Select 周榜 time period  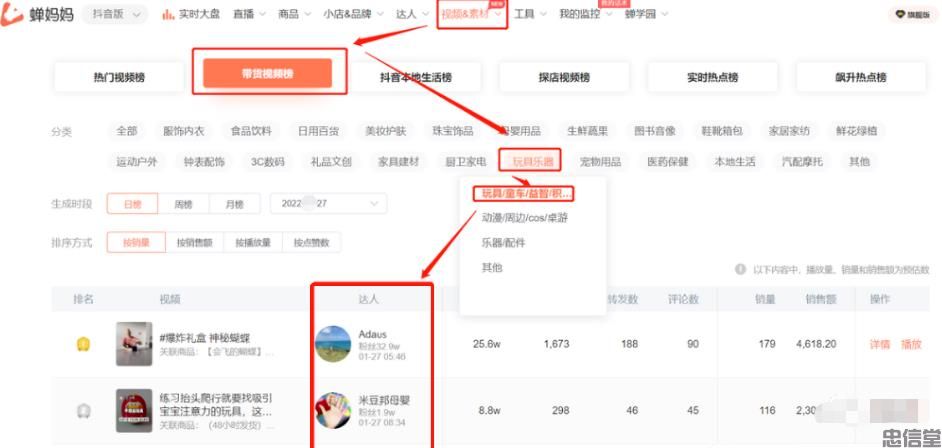(183, 204)
